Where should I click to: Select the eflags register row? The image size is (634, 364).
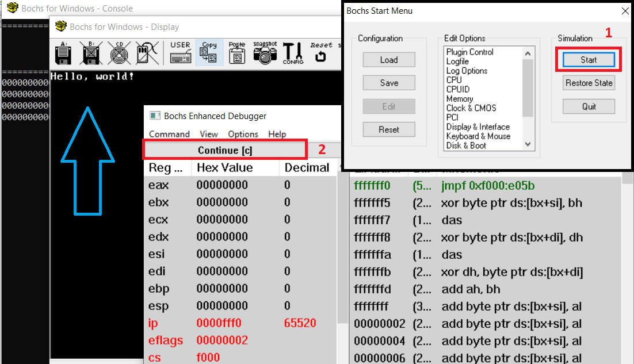tap(240, 340)
